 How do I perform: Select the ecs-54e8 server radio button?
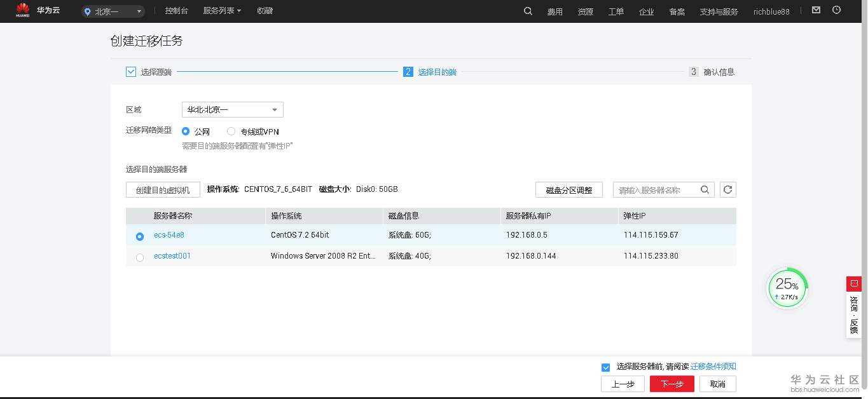tap(140, 236)
